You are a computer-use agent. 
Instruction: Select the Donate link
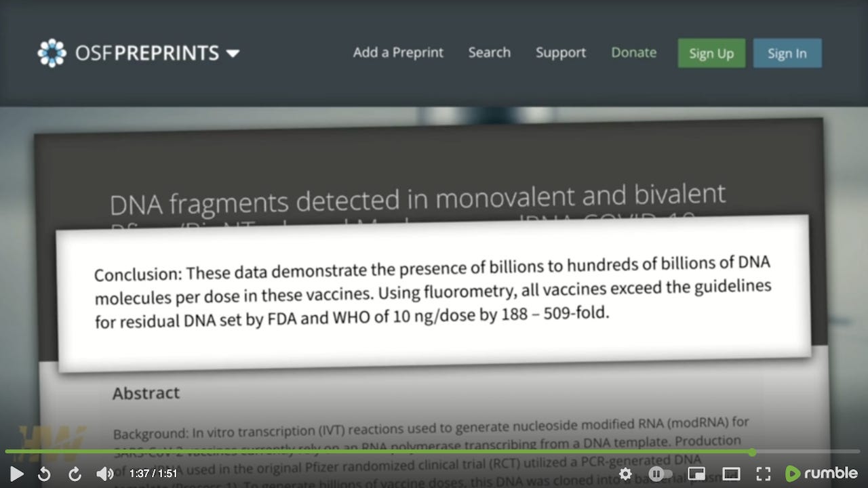(634, 53)
